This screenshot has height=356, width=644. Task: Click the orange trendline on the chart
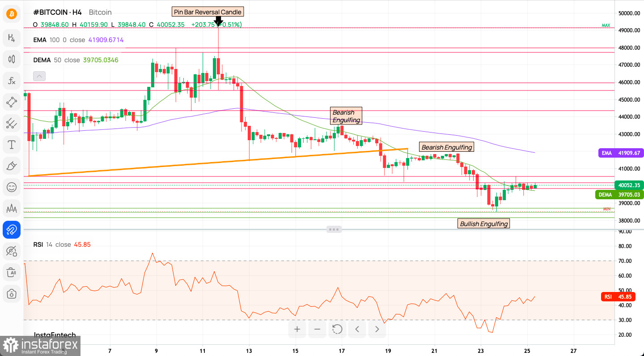[218, 162]
